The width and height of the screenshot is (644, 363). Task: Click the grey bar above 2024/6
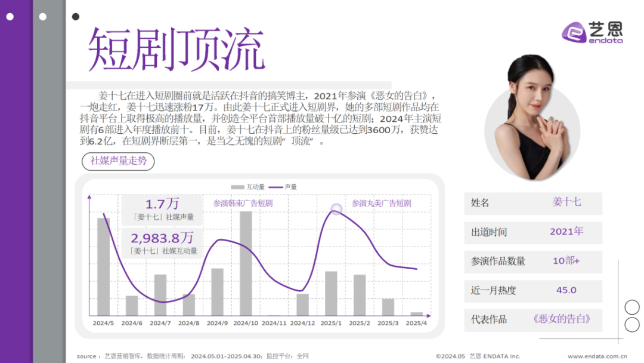[x=132, y=306]
